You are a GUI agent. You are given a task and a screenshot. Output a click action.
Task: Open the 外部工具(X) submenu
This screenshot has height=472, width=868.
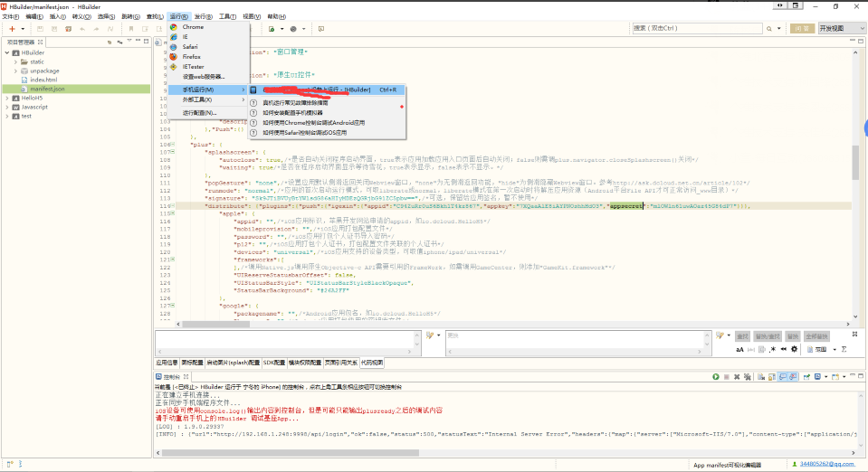tap(208, 99)
